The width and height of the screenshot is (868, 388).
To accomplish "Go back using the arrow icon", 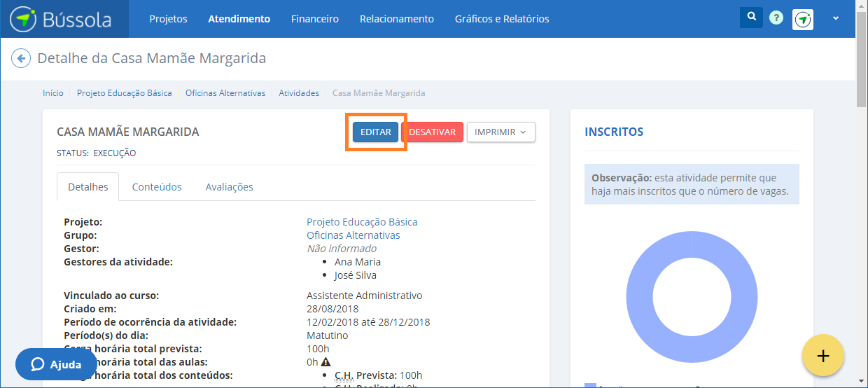I will tap(21, 58).
